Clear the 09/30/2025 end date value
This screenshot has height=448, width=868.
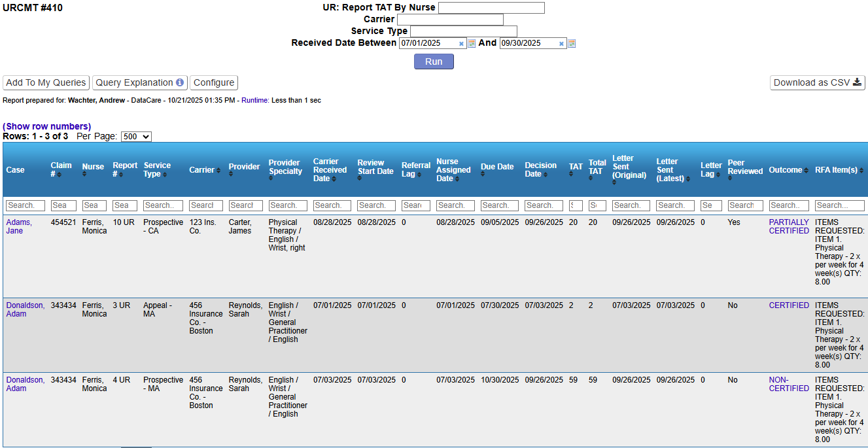tap(563, 43)
